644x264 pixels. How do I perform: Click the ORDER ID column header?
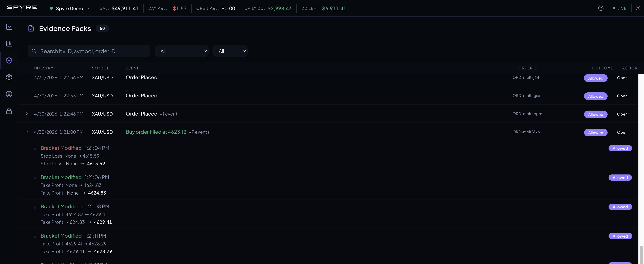pos(528,68)
